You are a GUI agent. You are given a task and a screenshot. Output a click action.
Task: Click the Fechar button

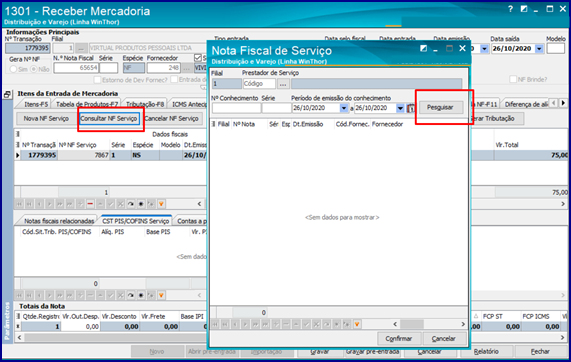540,351
